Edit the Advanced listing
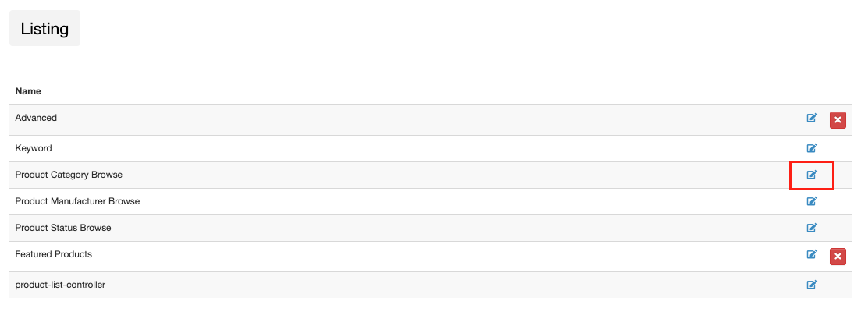Screen dimensions: 868x319 coord(812,118)
